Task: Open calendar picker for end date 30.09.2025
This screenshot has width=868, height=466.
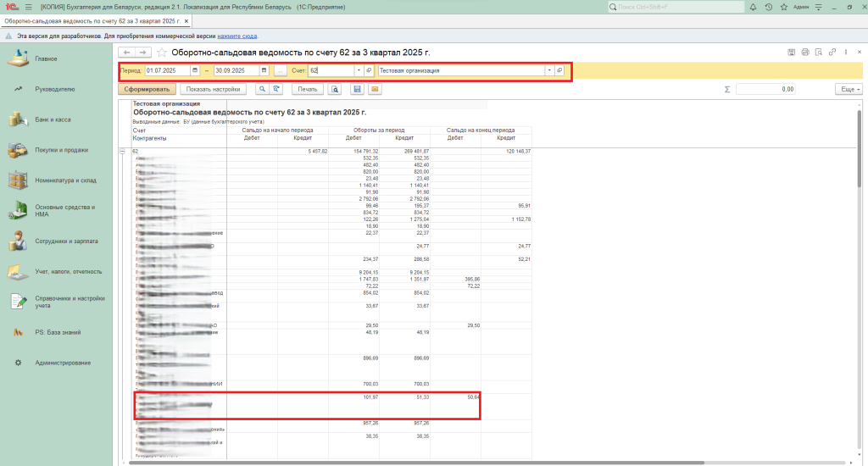Action: coord(264,70)
